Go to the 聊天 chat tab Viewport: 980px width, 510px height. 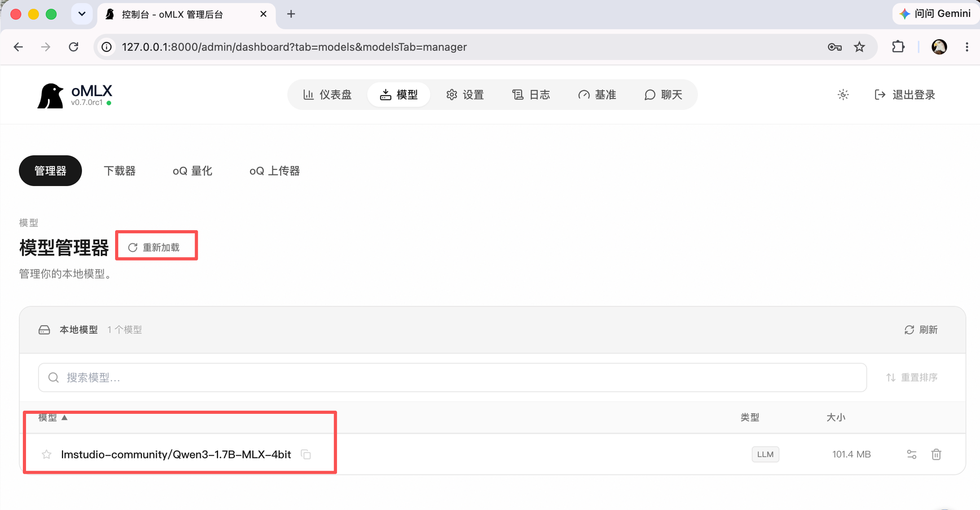pyautogui.click(x=663, y=95)
